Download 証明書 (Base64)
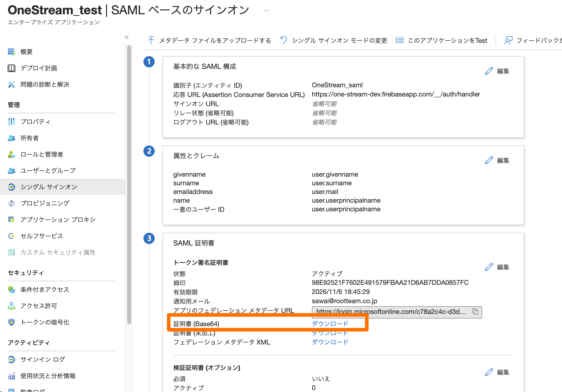 (x=330, y=324)
